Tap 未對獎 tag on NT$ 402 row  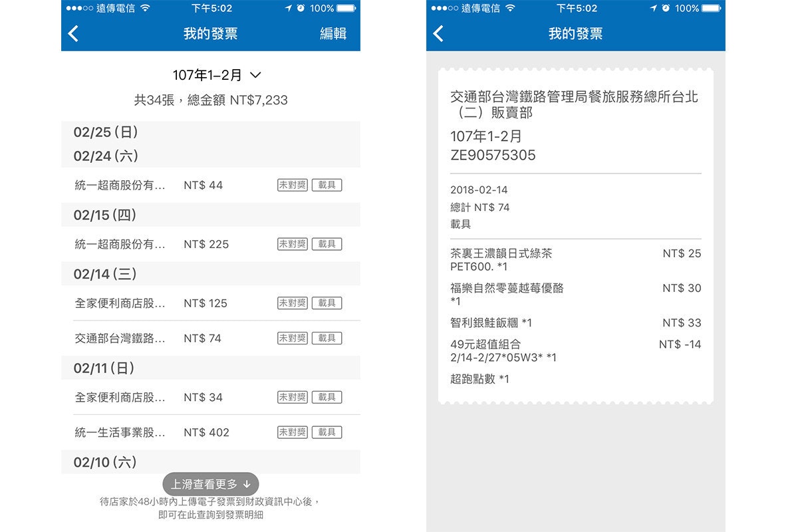click(x=293, y=432)
